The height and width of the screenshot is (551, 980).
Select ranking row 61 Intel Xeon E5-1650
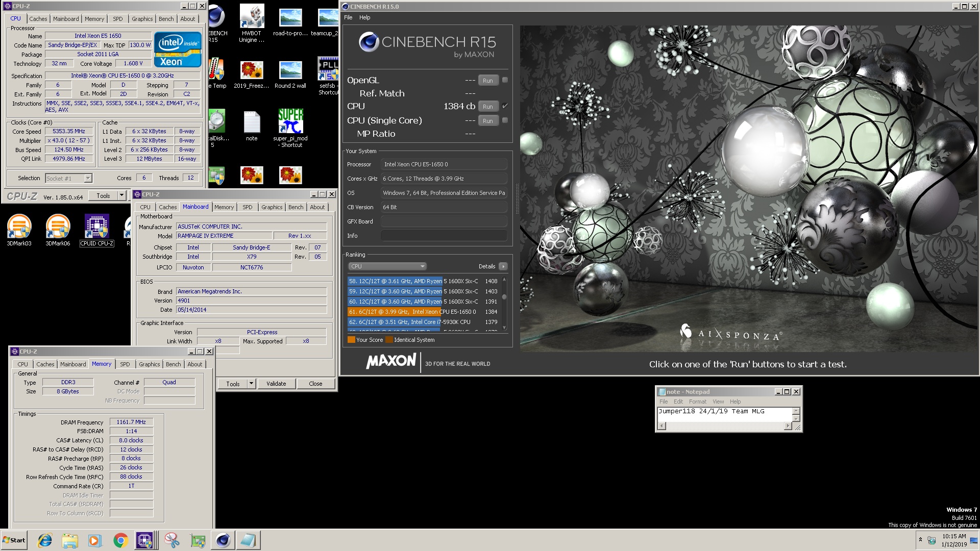point(423,312)
